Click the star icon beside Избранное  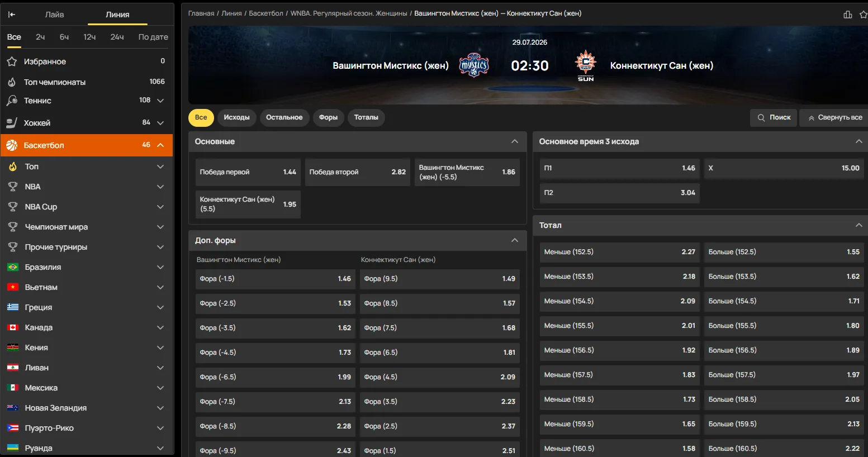click(12, 61)
